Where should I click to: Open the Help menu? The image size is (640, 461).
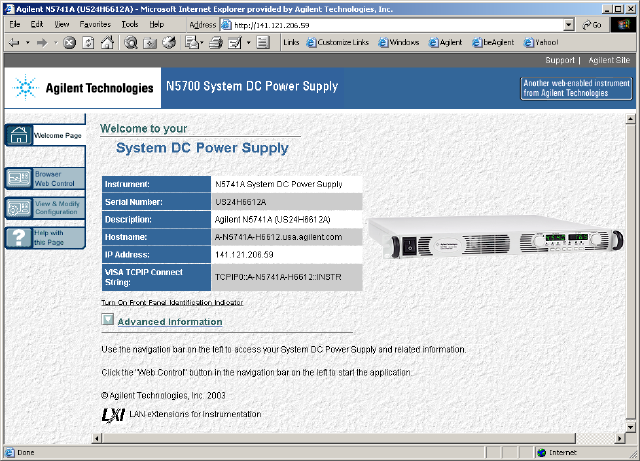pyautogui.click(x=156, y=24)
